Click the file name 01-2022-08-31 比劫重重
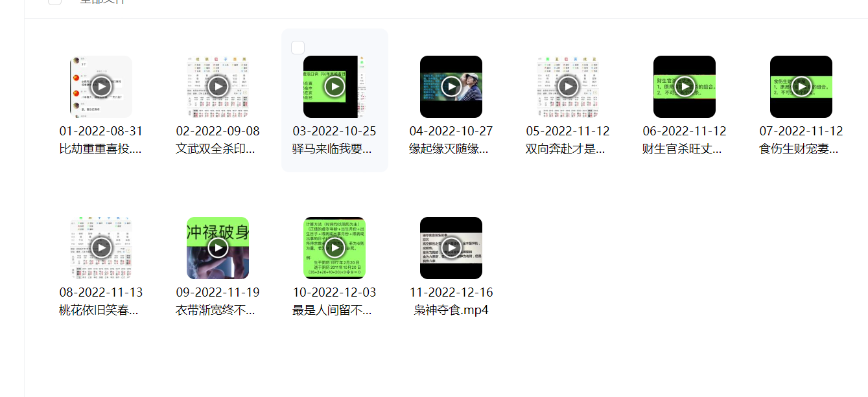868x397 pixels. pyautogui.click(x=101, y=140)
